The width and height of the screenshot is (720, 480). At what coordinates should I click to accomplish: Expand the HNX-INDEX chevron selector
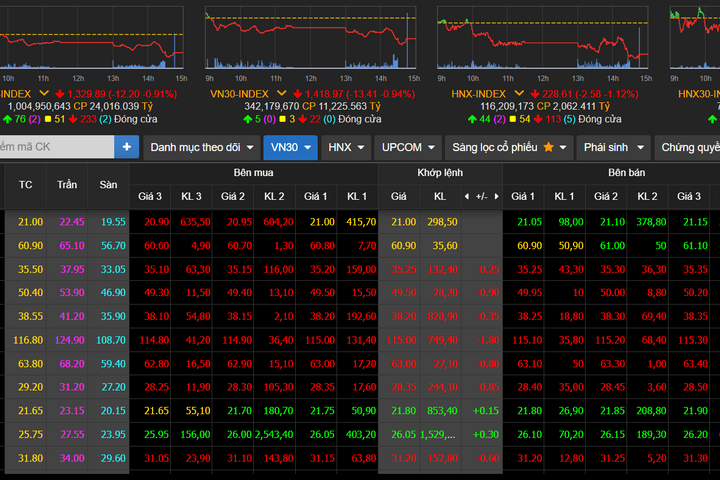pos(519,93)
